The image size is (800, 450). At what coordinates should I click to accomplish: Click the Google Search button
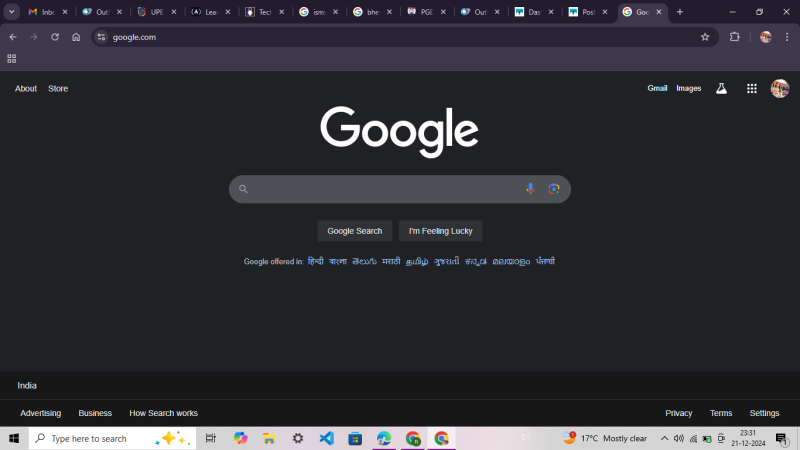click(x=355, y=231)
